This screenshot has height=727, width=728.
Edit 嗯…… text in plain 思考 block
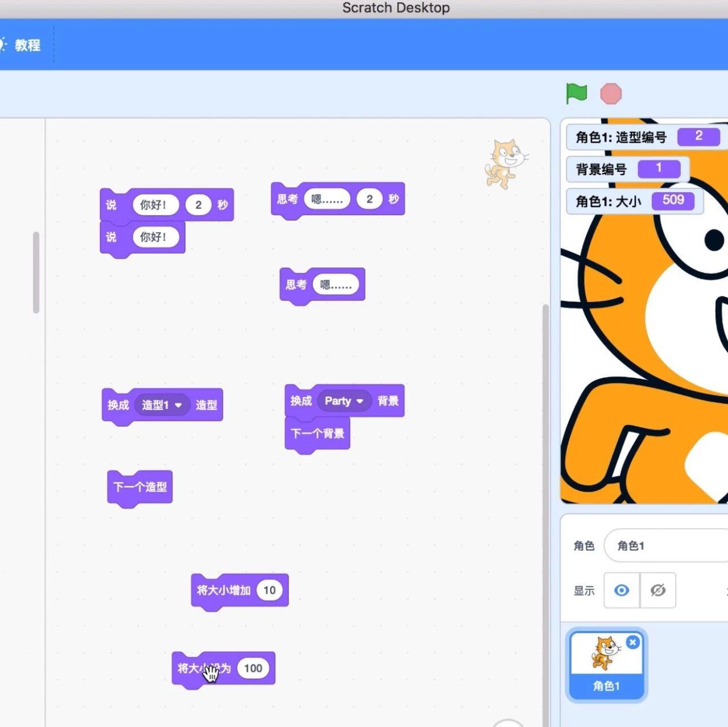tap(336, 284)
